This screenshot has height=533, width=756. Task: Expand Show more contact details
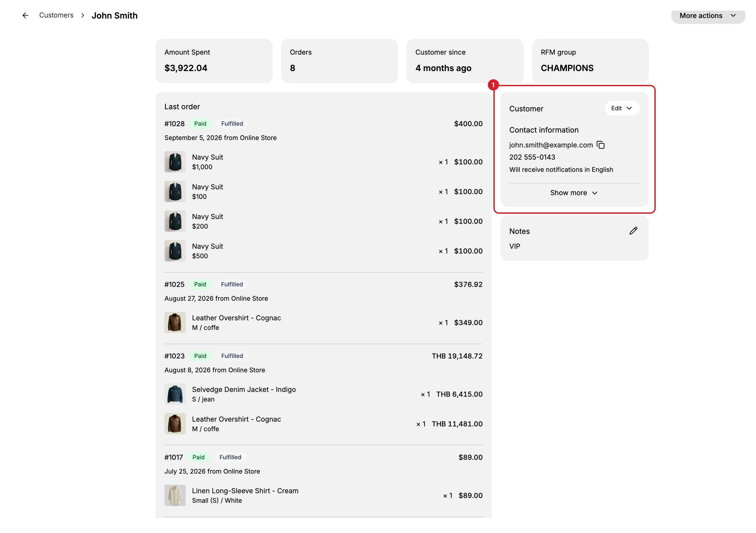click(x=574, y=193)
